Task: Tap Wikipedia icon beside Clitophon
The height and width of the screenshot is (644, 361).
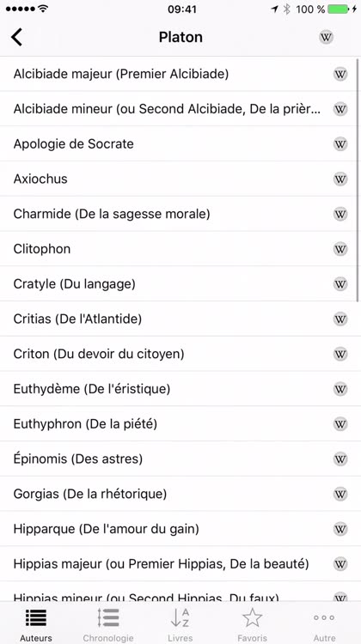Action: pyautogui.click(x=340, y=249)
